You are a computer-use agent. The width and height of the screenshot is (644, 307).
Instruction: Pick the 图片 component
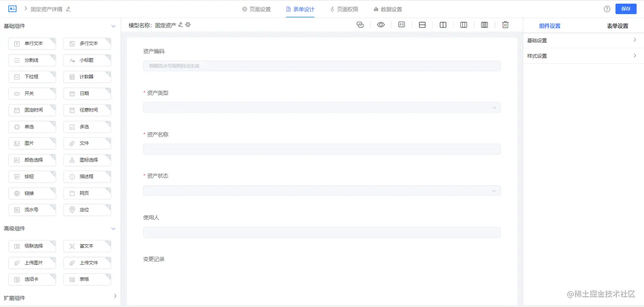pos(32,143)
